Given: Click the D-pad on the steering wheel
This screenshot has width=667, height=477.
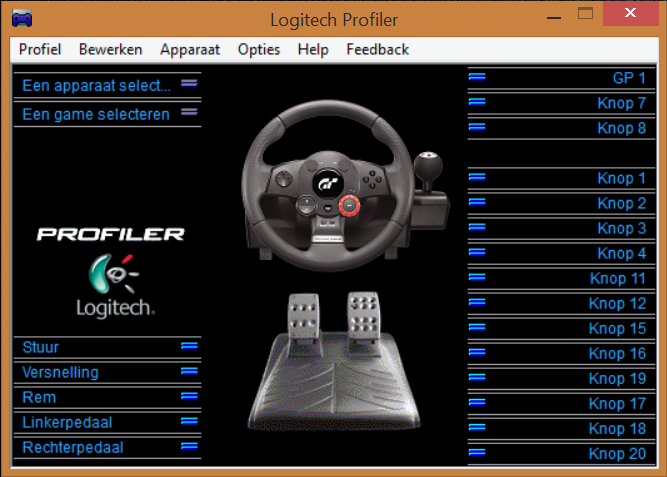Looking at the screenshot, I should pos(283,178).
